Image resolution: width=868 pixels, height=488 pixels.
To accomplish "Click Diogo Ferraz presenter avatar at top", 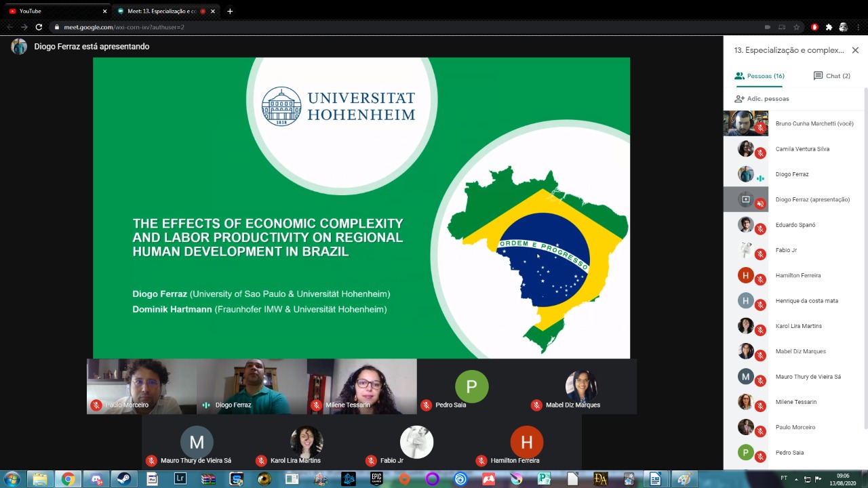I will pos(19,46).
